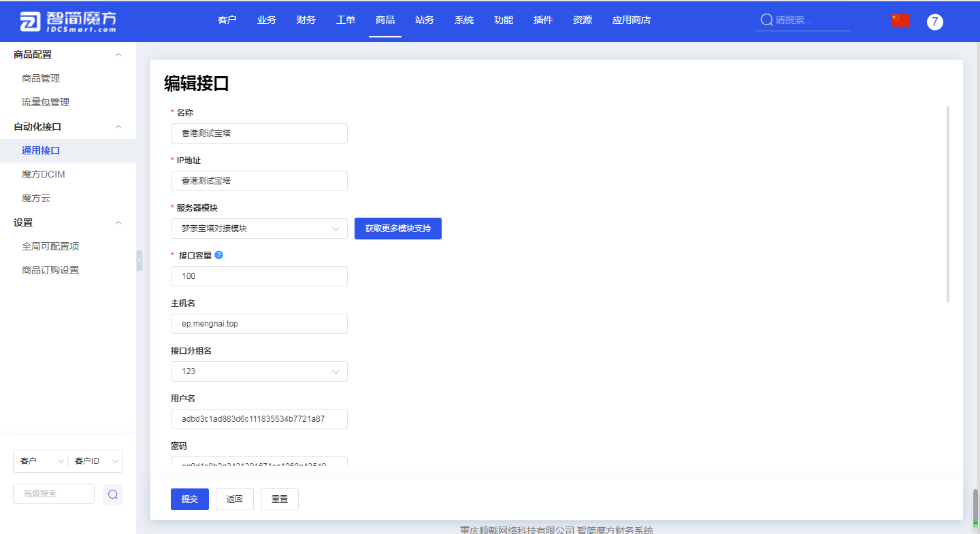Click the page scrollbar thumb at right edge
The width and height of the screenshot is (980, 534).
(x=975, y=509)
